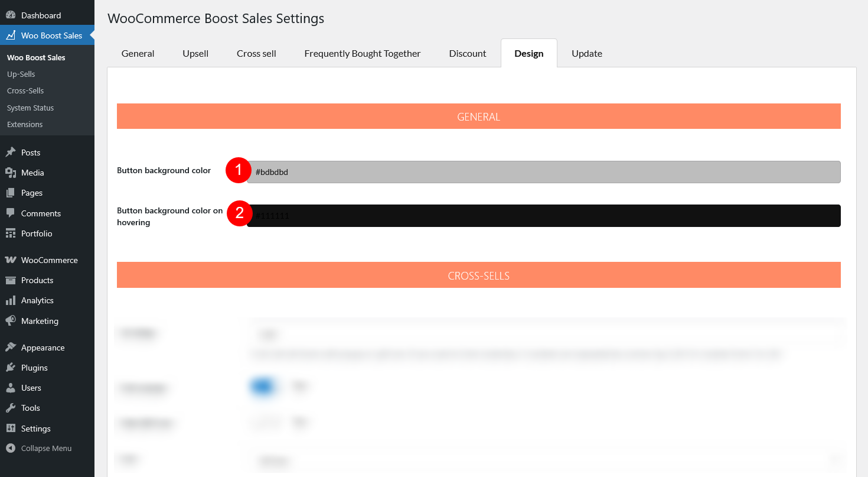Click Collapse Menu text link
Viewport: 868px width, 477px height.
coord(47,449)
